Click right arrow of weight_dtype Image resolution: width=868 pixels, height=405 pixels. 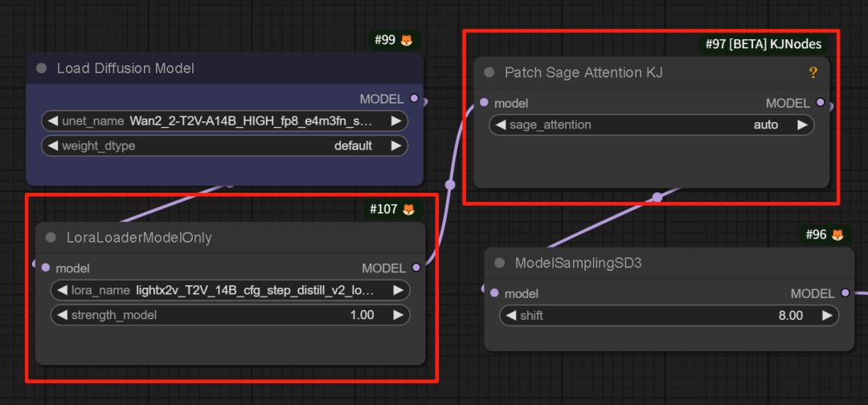(395, 146)
